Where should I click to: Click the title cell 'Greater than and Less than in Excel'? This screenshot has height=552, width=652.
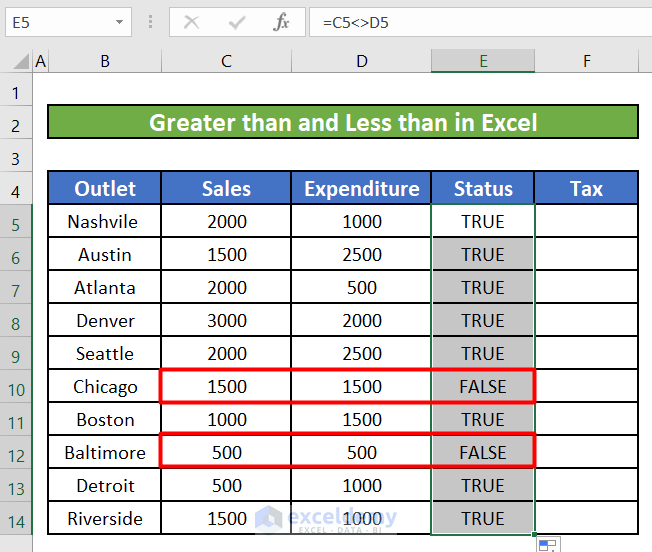pos(343,122)
